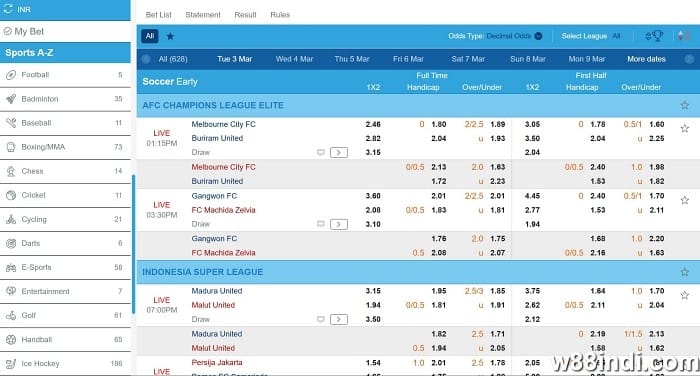Select Wed 4 Mar date

[x=294, y=59]
